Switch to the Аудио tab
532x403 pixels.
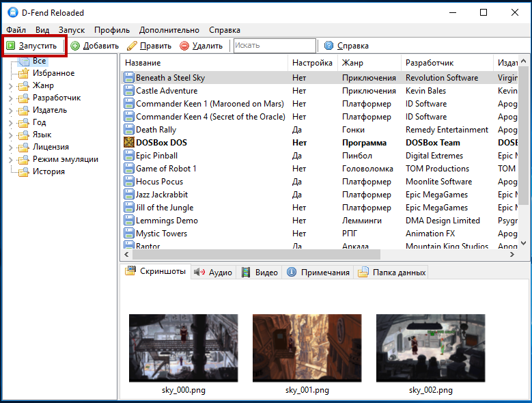click(x=213, y=273)
